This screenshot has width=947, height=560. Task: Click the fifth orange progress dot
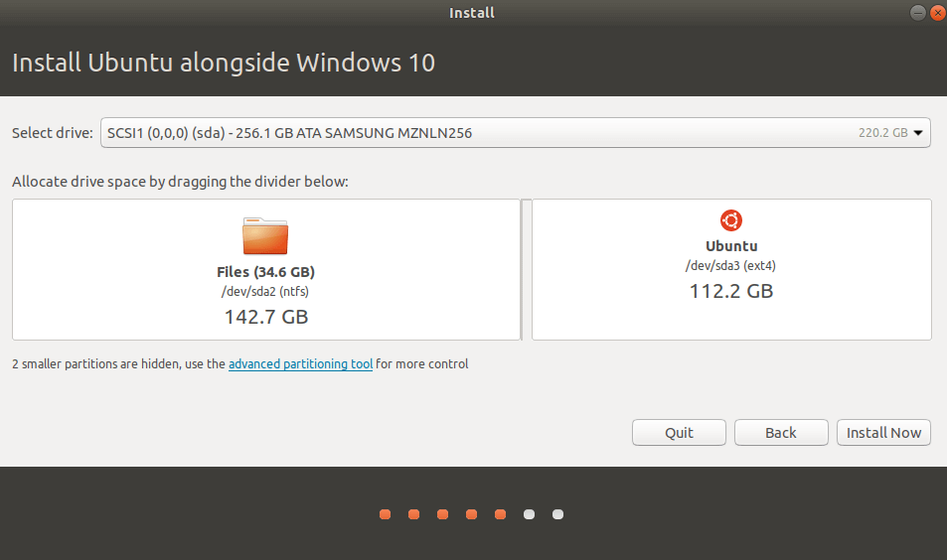[500, 514]
